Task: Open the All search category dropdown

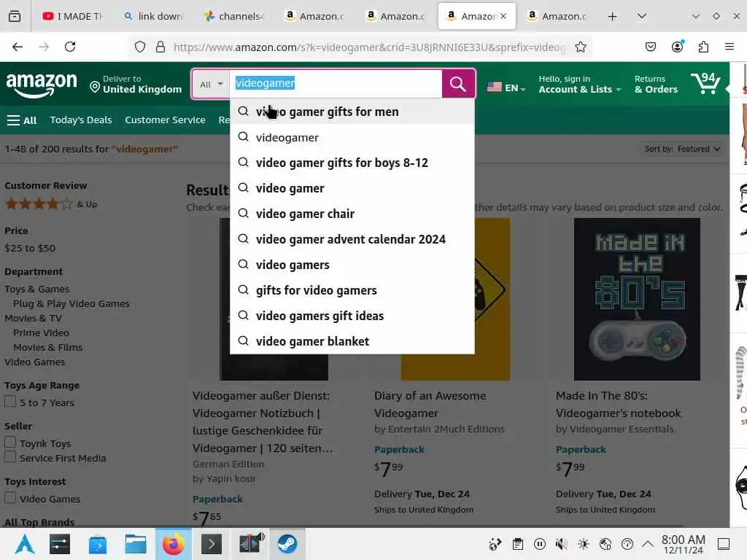Action: tap(211, 84)
